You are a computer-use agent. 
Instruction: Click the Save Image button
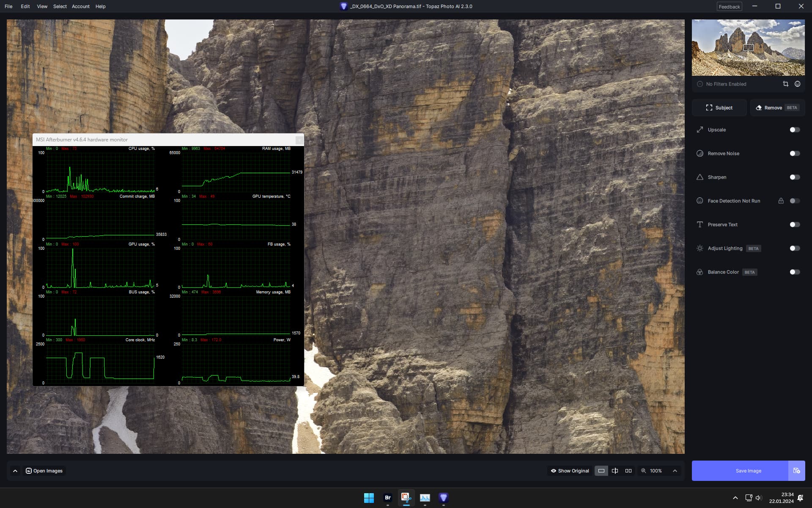(x=748, y=471)
